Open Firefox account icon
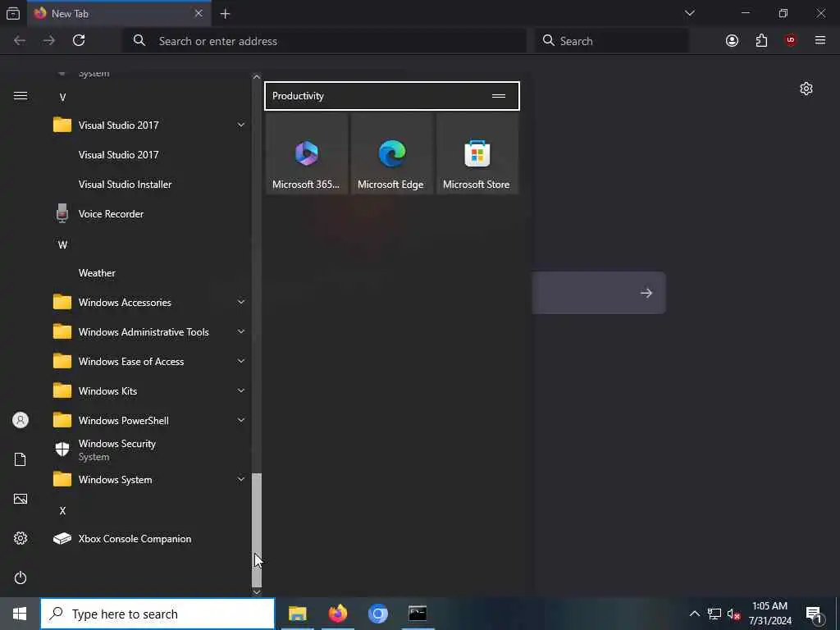 (732, 40)
